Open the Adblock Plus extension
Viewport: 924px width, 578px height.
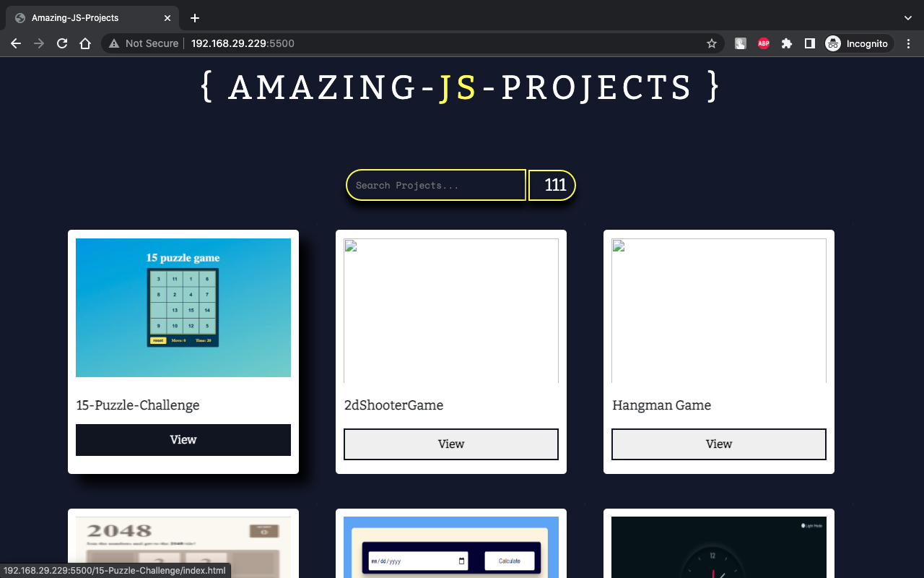763,43
